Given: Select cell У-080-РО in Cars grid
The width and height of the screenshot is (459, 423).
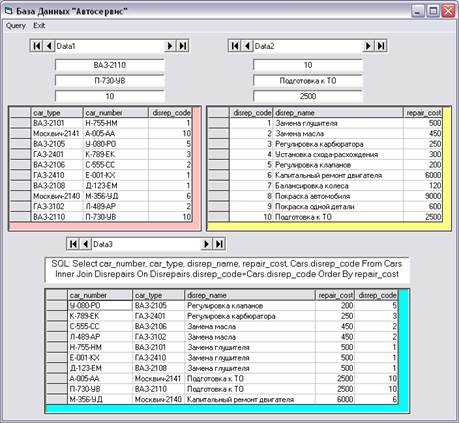Looking at the screenshot, I should coord(116,144).
